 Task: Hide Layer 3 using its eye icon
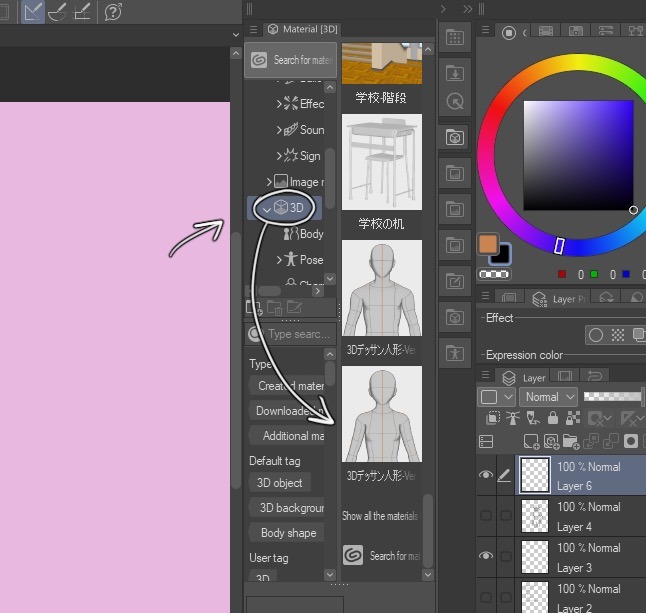(x=486, y=556)
